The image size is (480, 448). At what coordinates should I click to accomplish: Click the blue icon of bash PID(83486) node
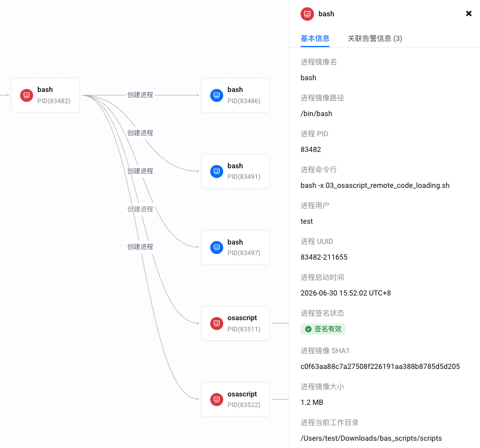coord(217,95)
